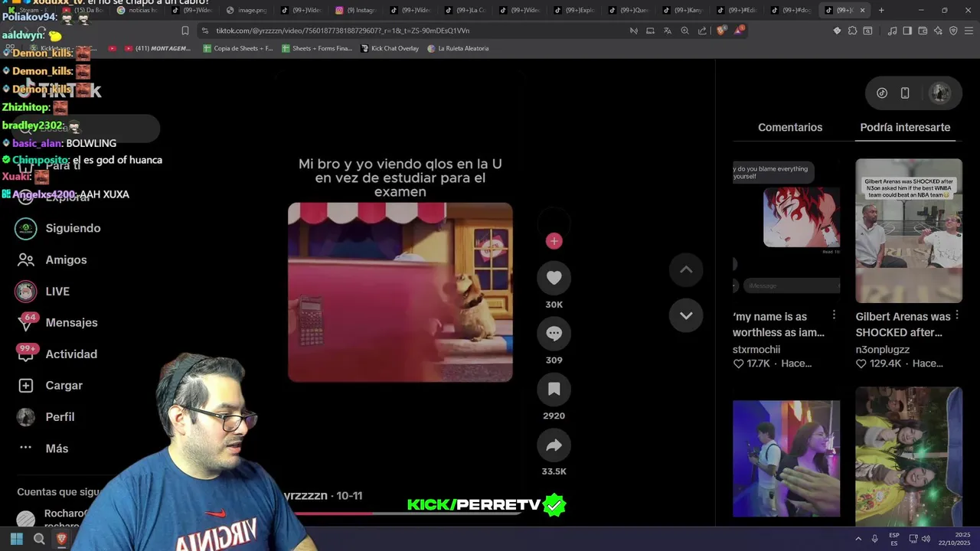The image size is (980, 551).
Task: Click the Cargar plus square icon
Action: (26, 385)
